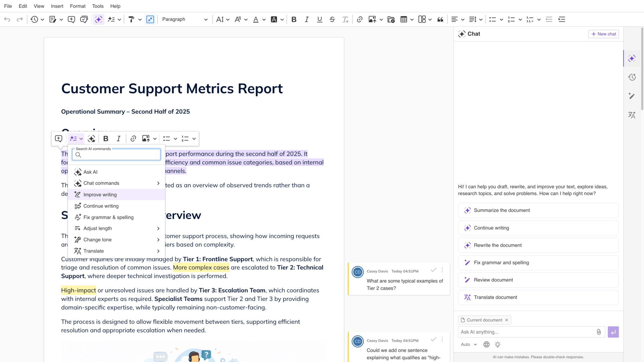This screenshot has height=362, width=644.
Task: Click the attachment paperclip in chat input
Action: [599, 332]
